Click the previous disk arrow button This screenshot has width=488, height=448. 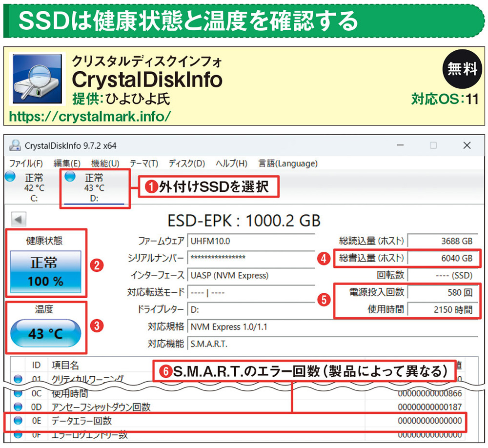pyautogui.click(x=19, y=219)
